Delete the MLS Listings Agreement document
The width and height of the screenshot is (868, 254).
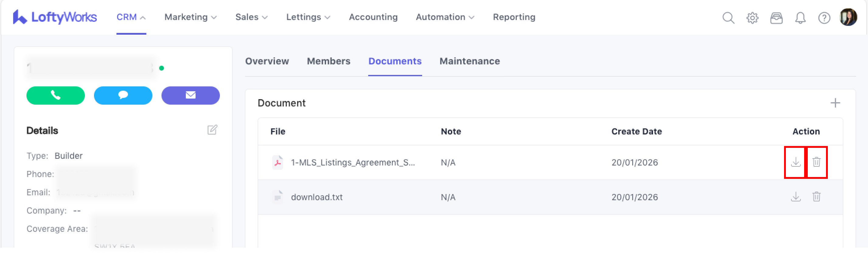(816, 162)
